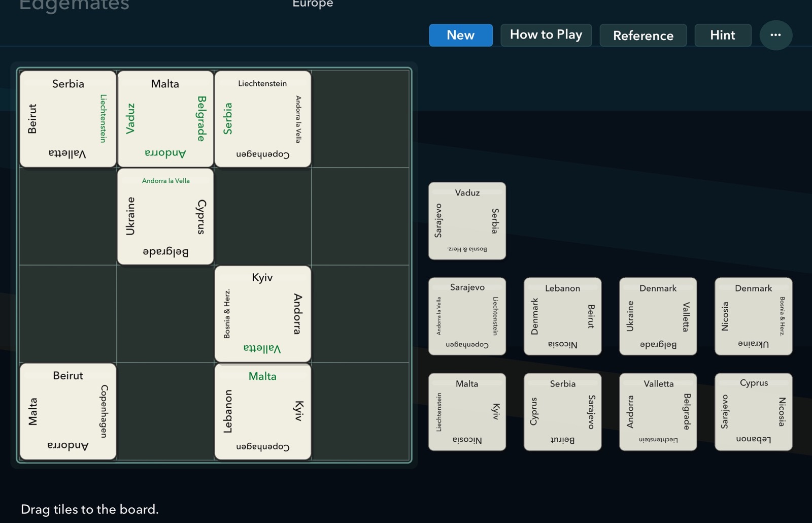This screenshot has height=523, width=812.
Task: Select the Serbia tile with Cyprus edge
Action: [562, 411]
